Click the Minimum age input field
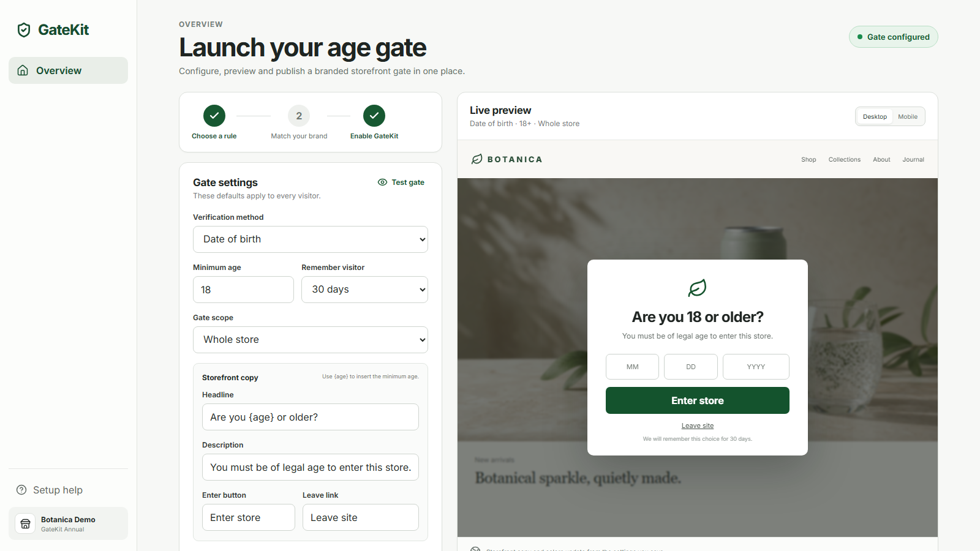The height and width of the screenshot is (551, 980). tap(243, 290)
